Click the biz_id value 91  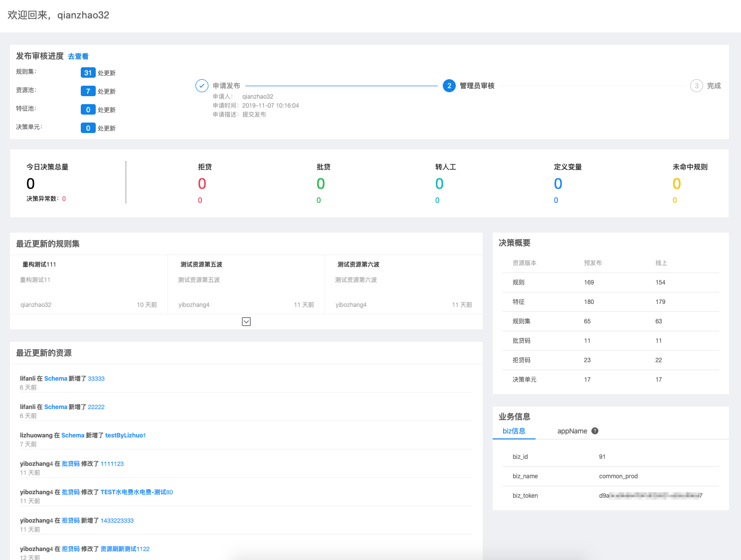tap(602, 457)
